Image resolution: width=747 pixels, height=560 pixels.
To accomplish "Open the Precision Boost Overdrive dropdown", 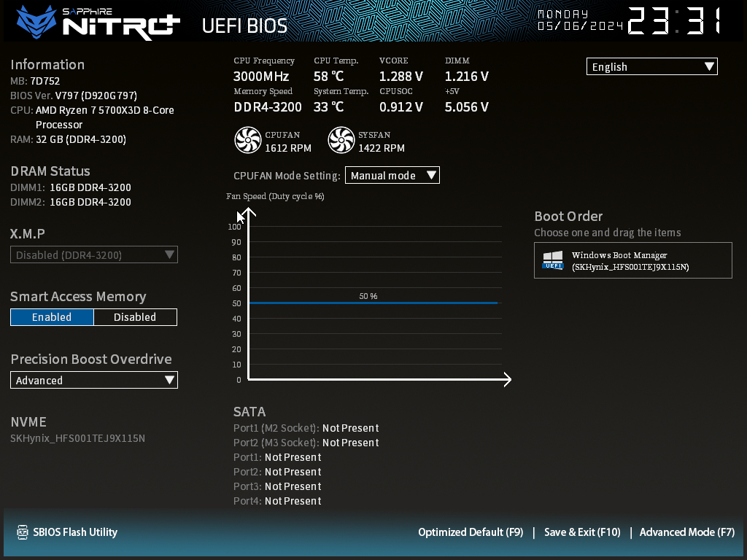I will click(94, 380).
